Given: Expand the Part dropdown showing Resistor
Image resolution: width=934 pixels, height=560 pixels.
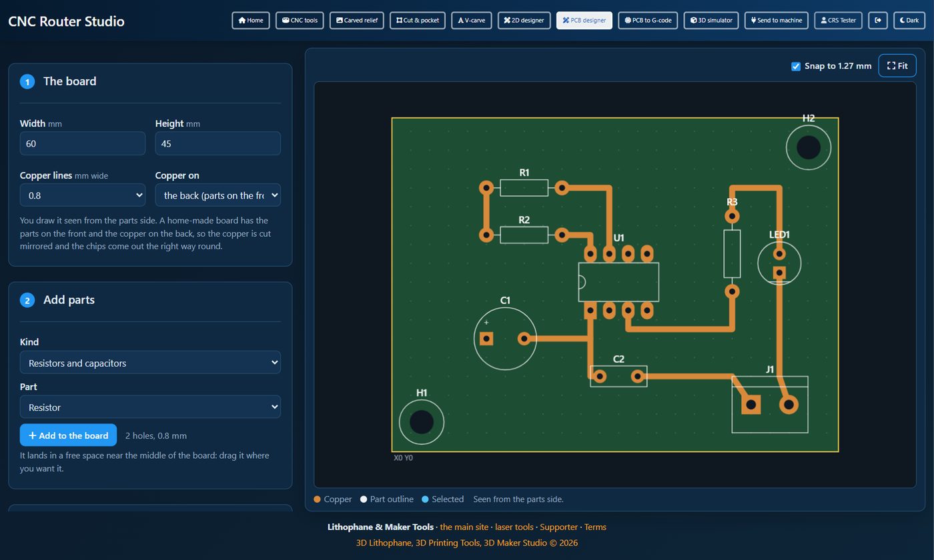Looking at the screenshot, I should tap(150, 407).
